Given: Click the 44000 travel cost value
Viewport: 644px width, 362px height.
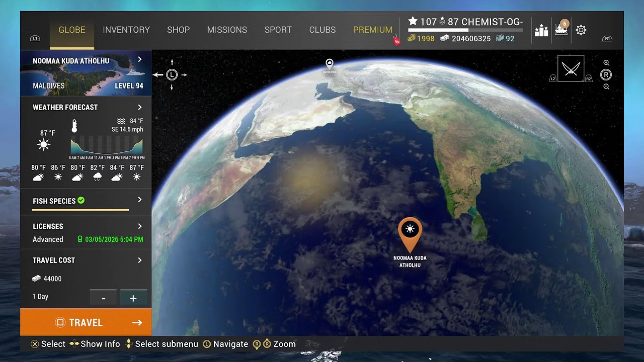Looking at the screenshot, I should coord(53,279).
